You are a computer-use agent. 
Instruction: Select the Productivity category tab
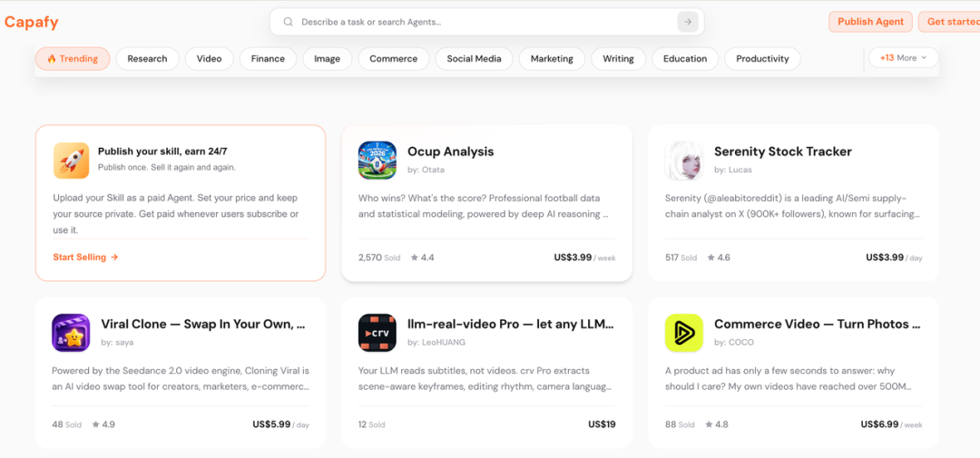pos(762,59)
